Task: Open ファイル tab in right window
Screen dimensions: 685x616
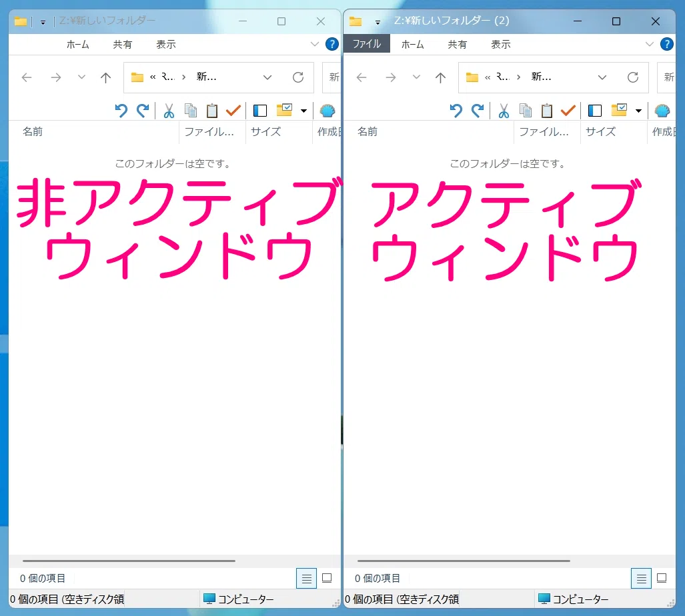Action: coord(367,43)
